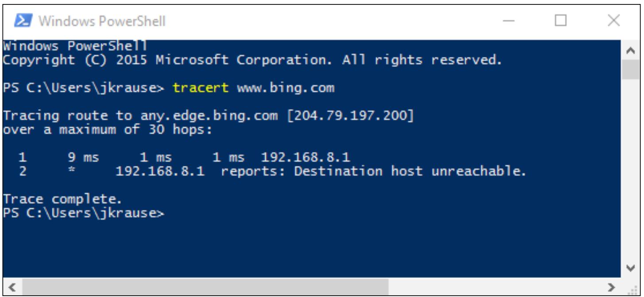This screenshot has width=644, height=297.
Task: Click the first hop 192.168.8.1 address
Action: [x=306, y=157]
